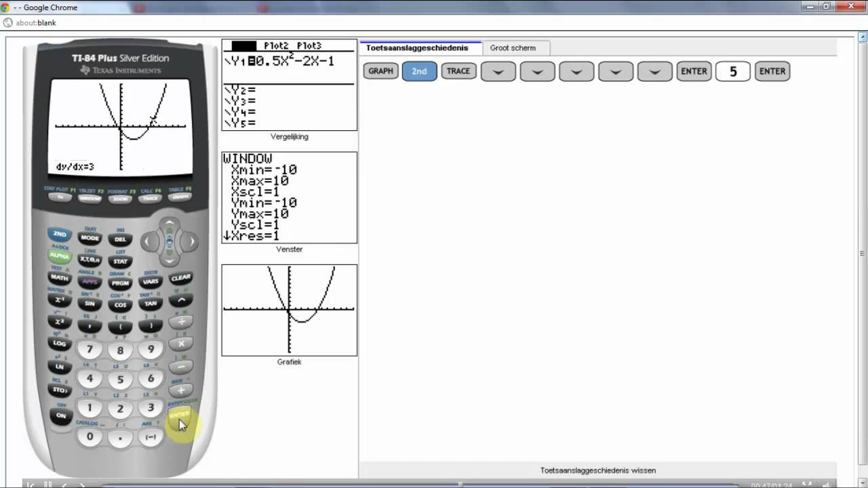Click GRAPH in the keystroke history
868x488 pixels.
(x=380, y=71)
